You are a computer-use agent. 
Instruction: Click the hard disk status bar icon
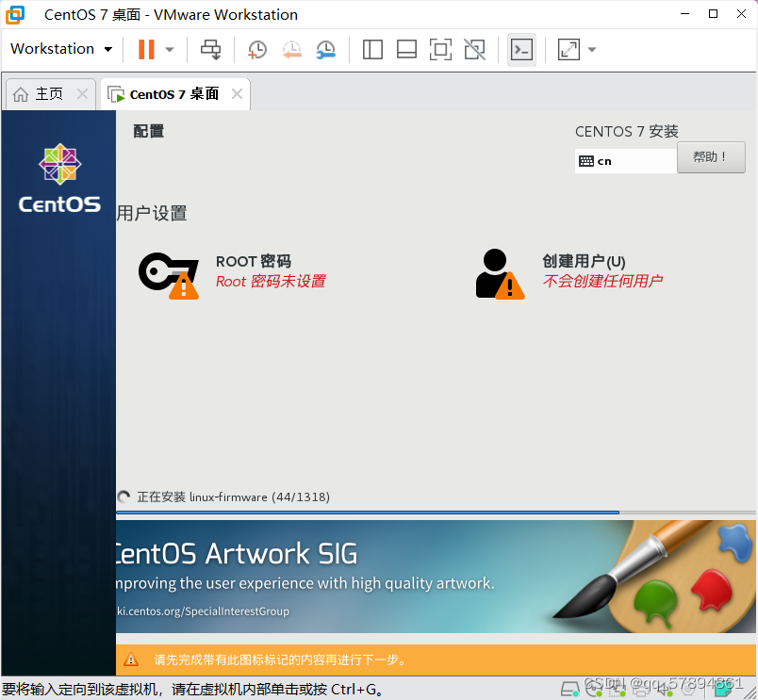[x=569, y=690]
